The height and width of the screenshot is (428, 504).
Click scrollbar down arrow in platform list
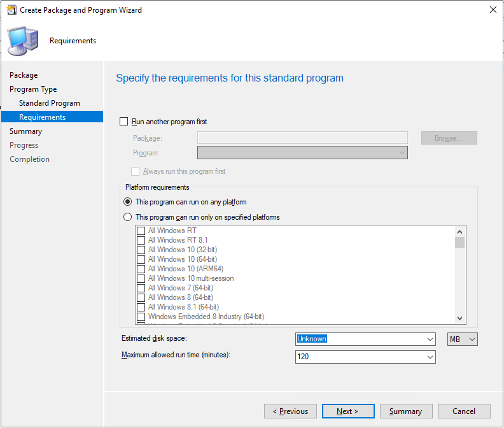coord(459,318)
